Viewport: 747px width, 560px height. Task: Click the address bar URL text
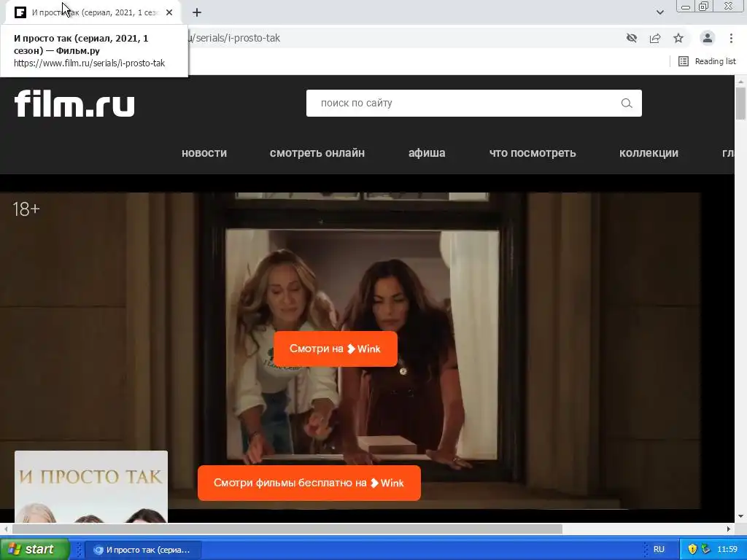coord(234,38)
